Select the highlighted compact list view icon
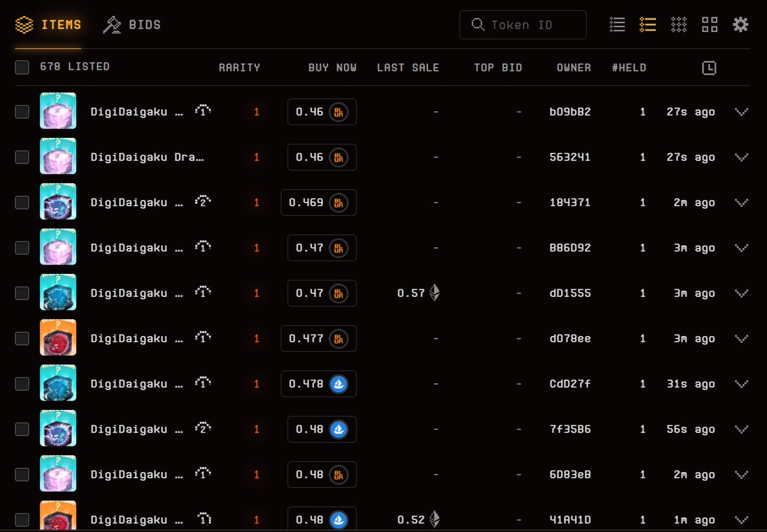The image size is (767, 532). pyautogui.click(x=648, y=25)
